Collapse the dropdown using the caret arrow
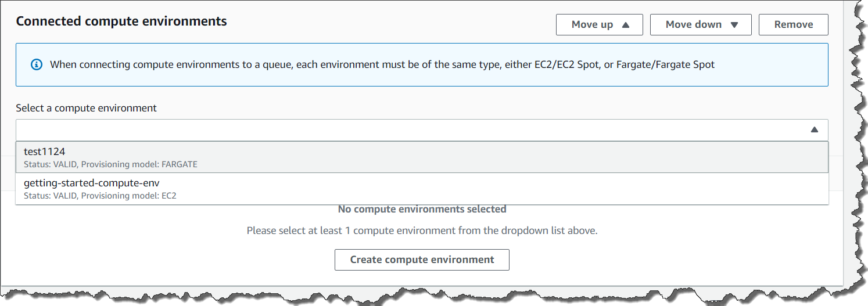Image resolution: width=868 pixels, height=306 pixels. coord(815,130)
